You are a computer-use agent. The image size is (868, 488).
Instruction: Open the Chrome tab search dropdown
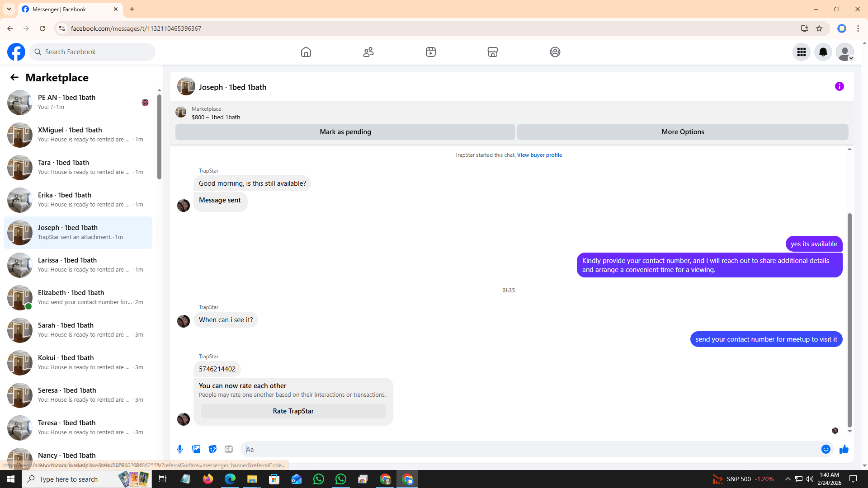pyautogui.click(x=9, y=9)
